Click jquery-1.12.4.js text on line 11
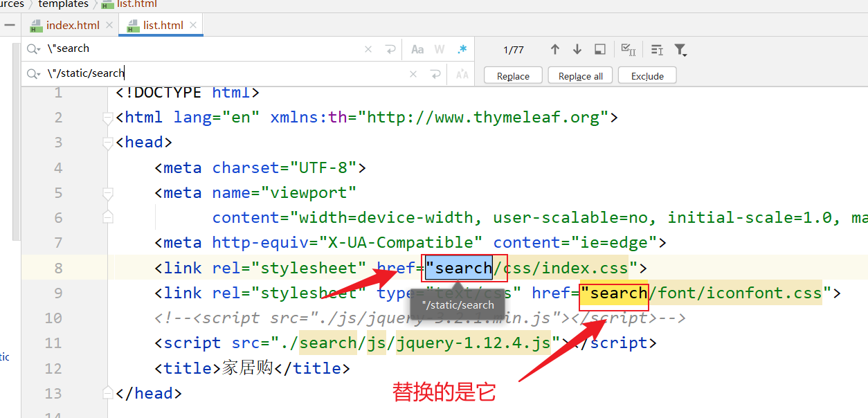The image size is (868, 418). [x=473, y=343]
